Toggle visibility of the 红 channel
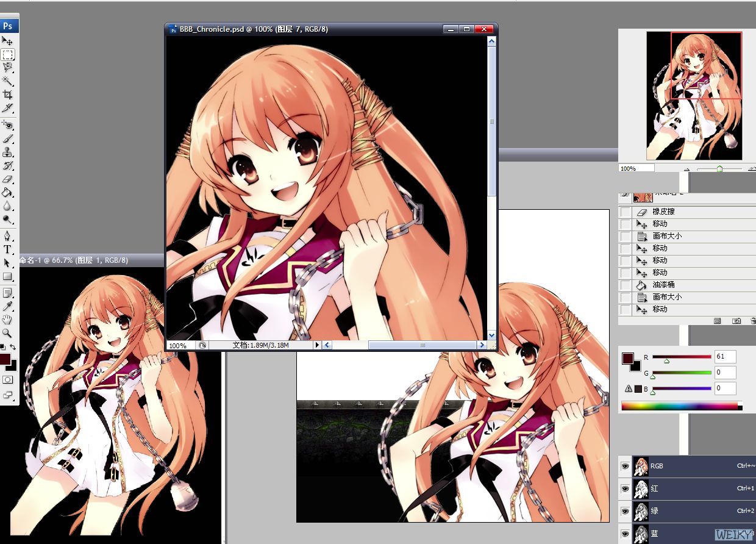 pos(625,489)
